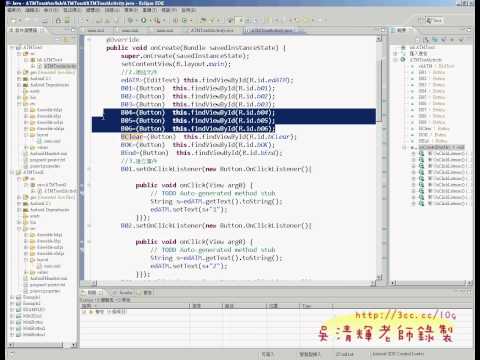Expand the Android Dependencies node in the first project
The height and width of the screenshot is (360, 480).
pyautogui.click(x=19, y=85)
